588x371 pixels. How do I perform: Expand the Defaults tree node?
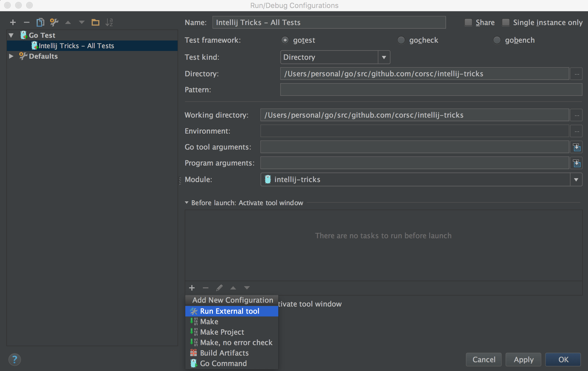click(11, 56)
